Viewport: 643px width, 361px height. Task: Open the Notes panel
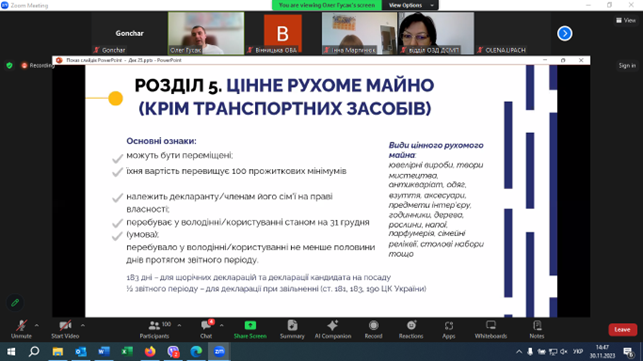[537, 329]
